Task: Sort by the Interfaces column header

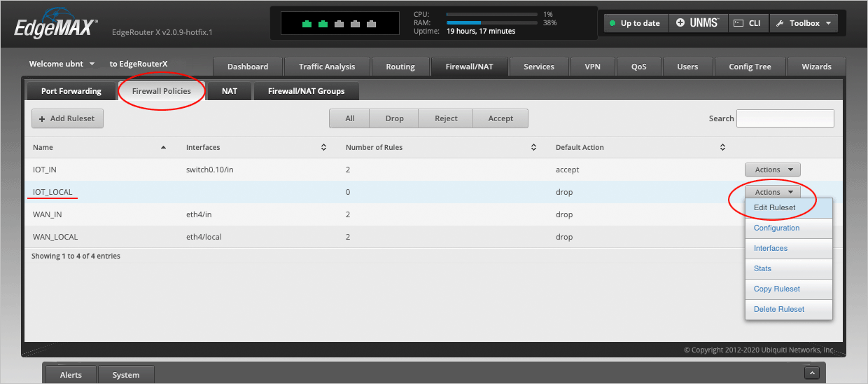Action: tap(256, 147)
